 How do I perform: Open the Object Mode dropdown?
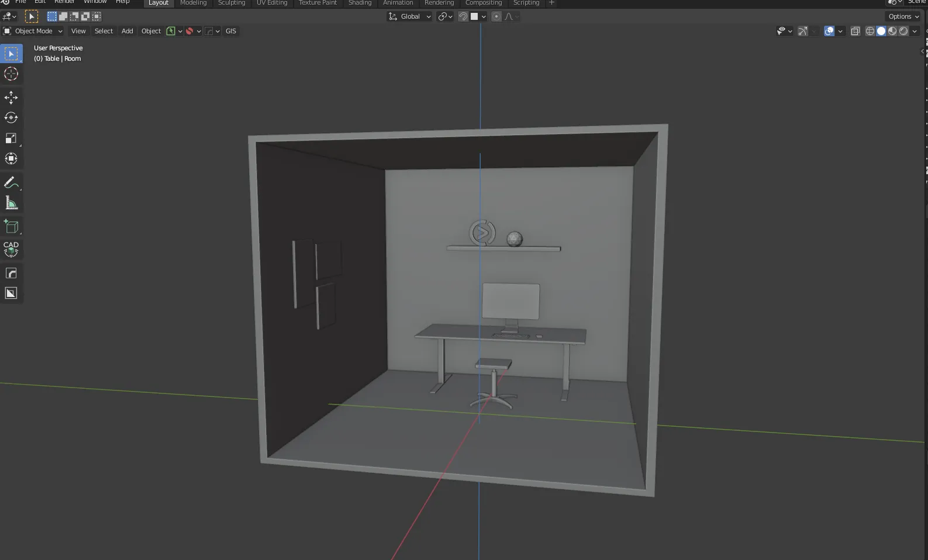click(x=33, y=31)
